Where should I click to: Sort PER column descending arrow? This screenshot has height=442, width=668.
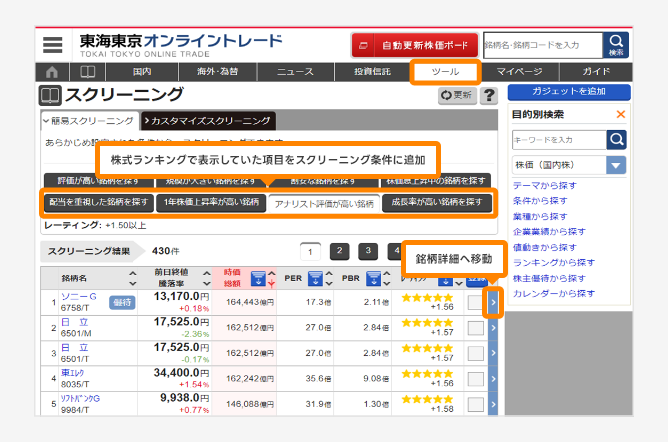(x=328, y=283)
